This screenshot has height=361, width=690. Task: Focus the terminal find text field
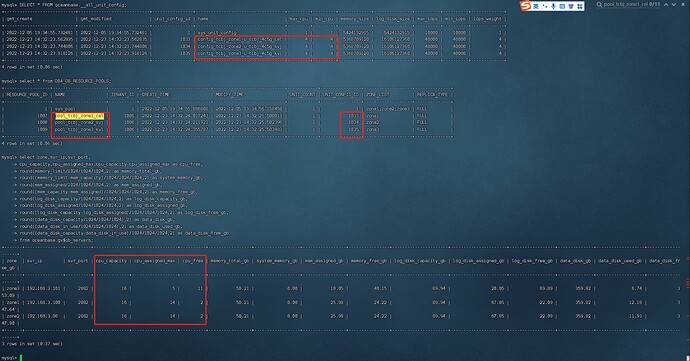[625, 4]
